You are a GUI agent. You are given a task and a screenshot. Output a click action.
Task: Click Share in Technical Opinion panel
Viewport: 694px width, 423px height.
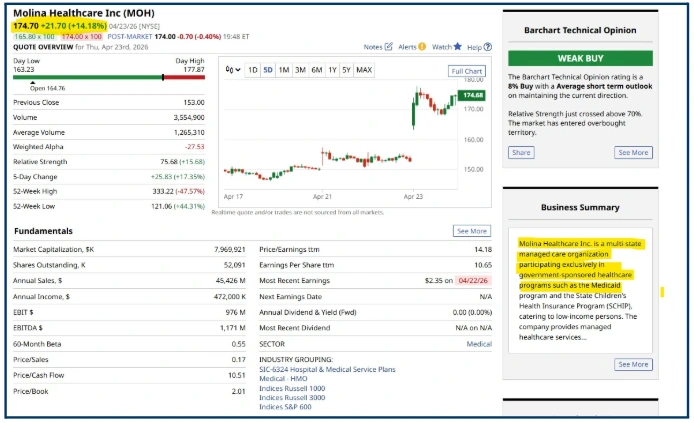pos(521,153)
